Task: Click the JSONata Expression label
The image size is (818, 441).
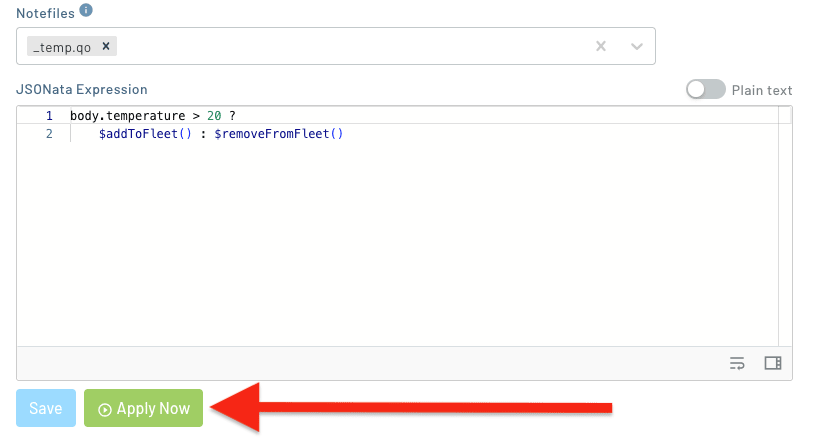Action: pos(82,89)
